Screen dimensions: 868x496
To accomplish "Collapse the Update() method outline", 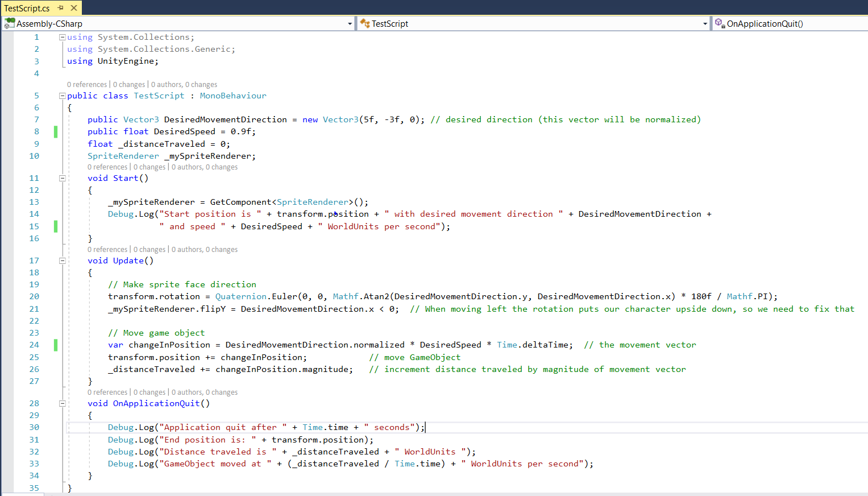I will 63,261.
